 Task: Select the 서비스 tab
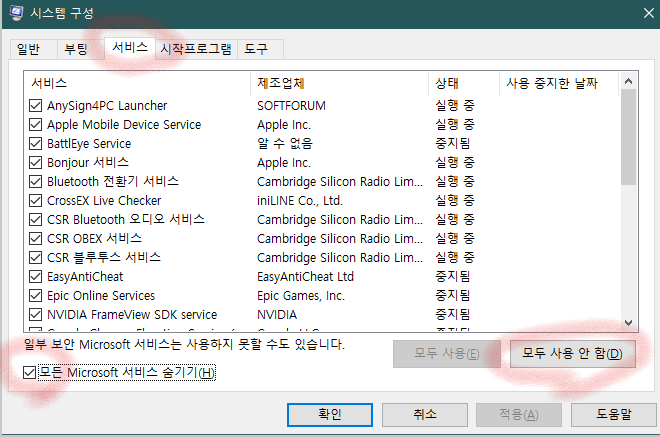click(x=130, y=48)
